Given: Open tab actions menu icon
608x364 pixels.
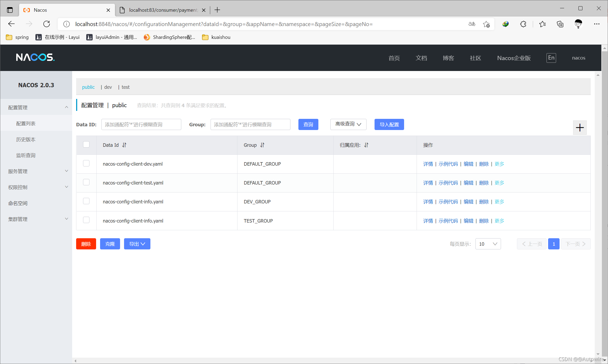Looking at the screenshot, I should pos(10,10).
